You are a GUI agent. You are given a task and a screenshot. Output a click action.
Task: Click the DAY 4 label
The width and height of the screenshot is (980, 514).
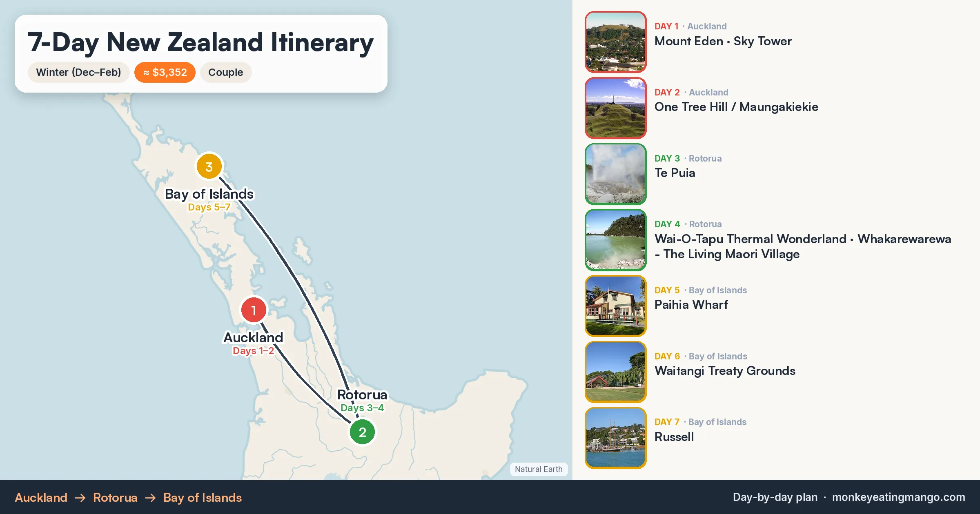coord(667,224)
